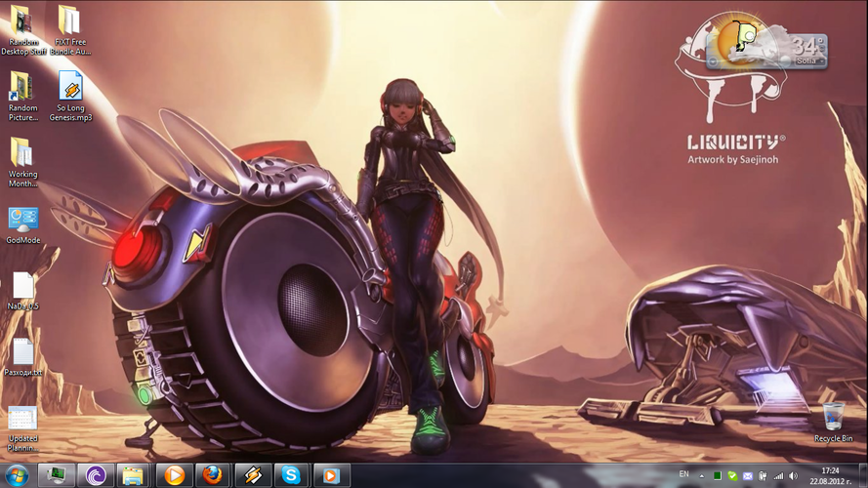Open Windows Explorer from the taskbar
Screen dimensions: 868x488
click(x=134, y=475)
